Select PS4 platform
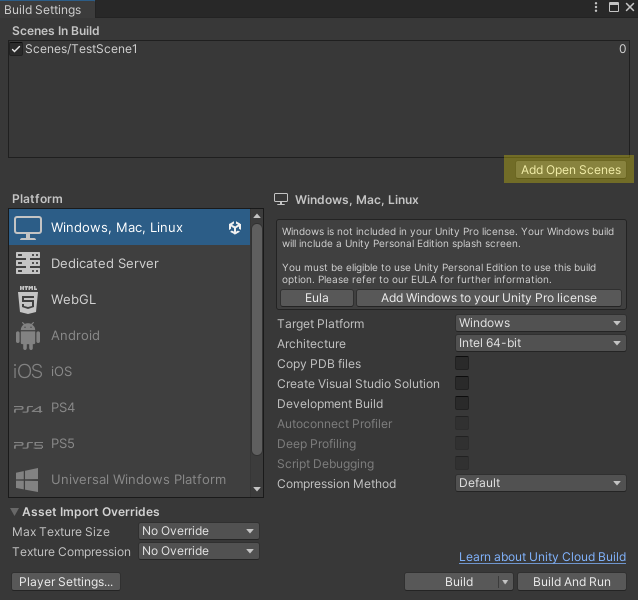Screen dimensions: 638x600 click(129, 408)
